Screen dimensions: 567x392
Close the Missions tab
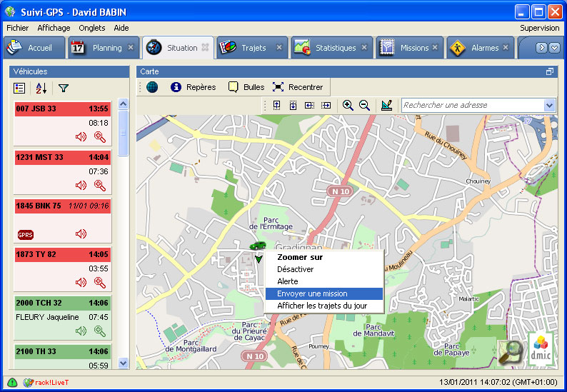click(435, 47)
